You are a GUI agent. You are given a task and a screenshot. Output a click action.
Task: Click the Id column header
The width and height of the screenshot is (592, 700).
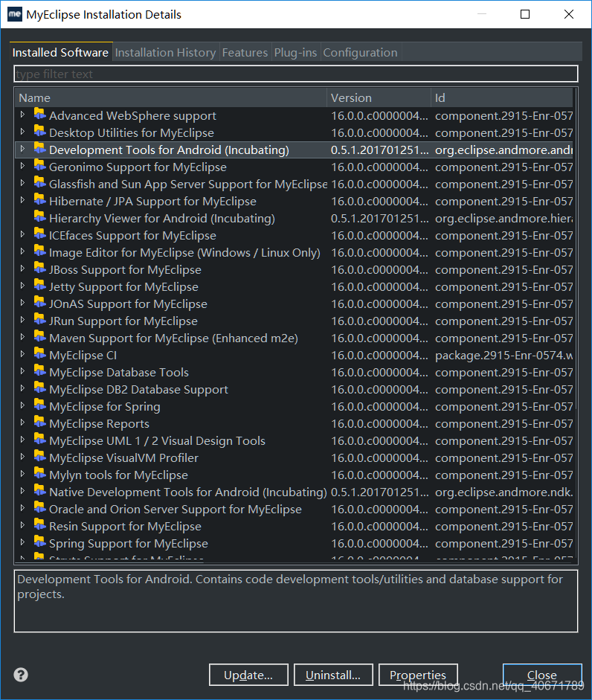(502, 97)
